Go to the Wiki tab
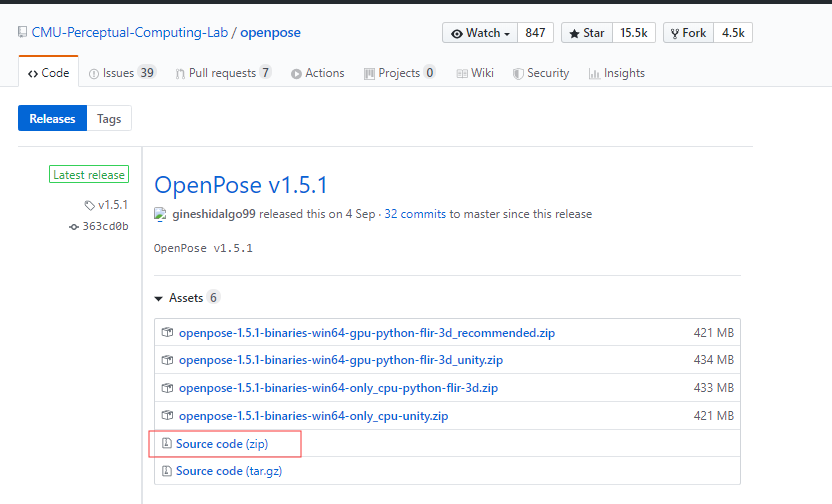The image size is (832, 504). pos(475,73)
